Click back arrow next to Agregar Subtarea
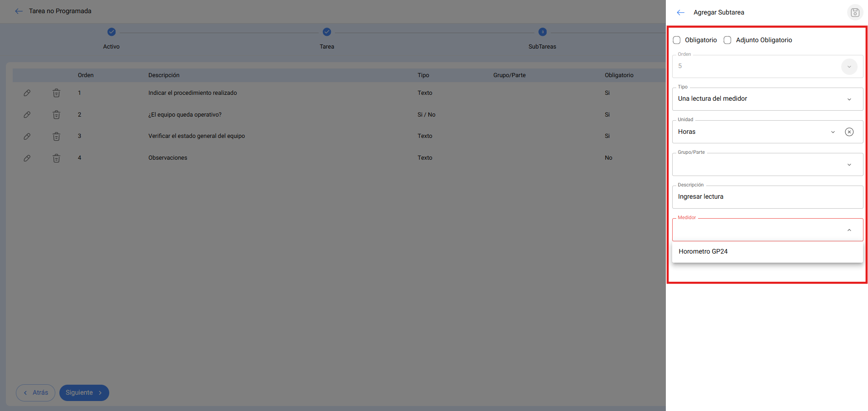Screen dimensions: 868x411 680,13
